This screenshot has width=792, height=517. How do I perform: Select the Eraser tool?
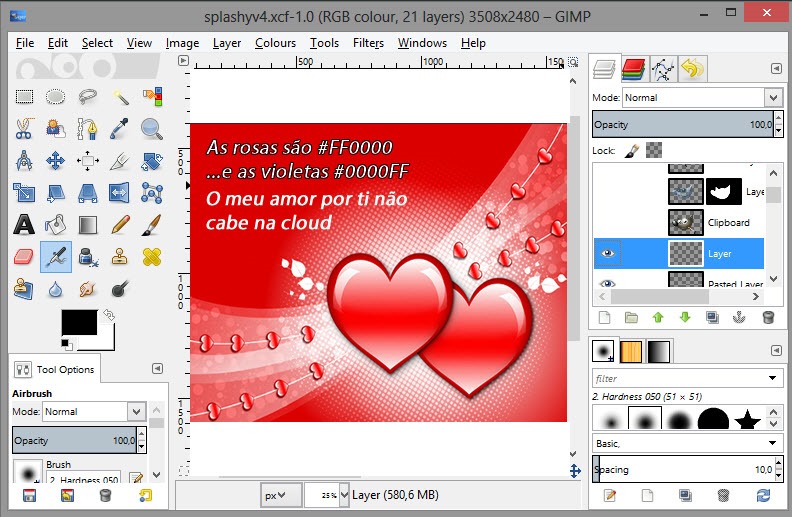click(x=24, y=257)
